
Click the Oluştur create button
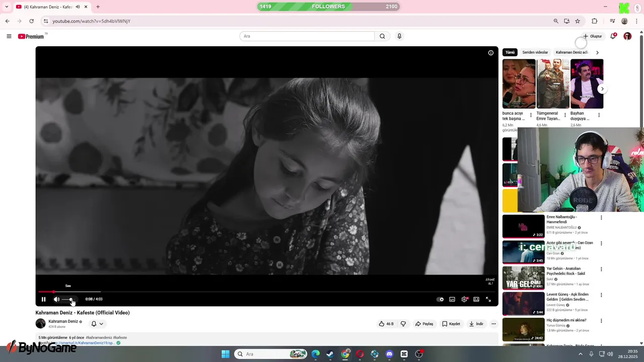592,36
